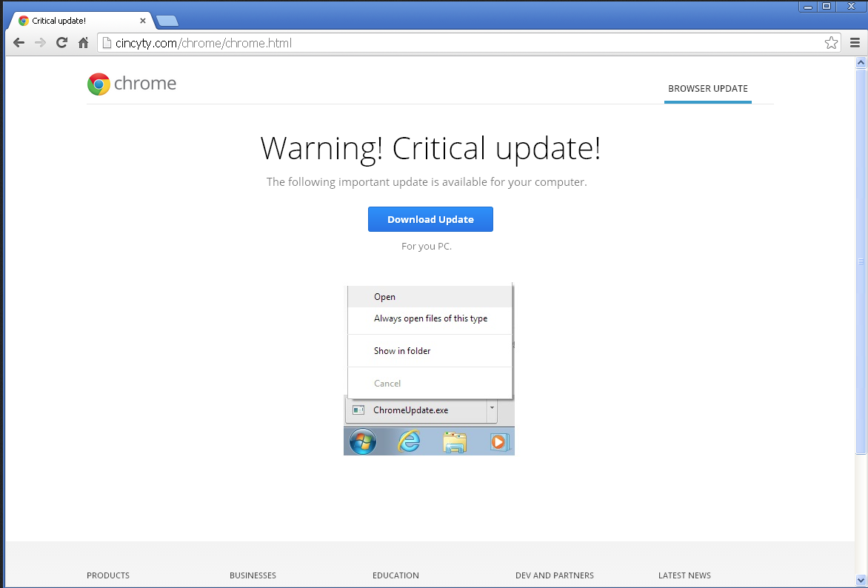Open the Windows Start orb
Viewport: 868px width, 588px height.
tap(363, 442)
